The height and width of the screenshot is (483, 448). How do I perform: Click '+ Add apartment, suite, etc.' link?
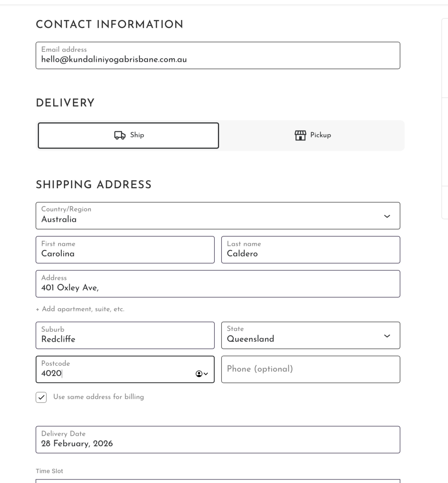(x=80, y=309)
